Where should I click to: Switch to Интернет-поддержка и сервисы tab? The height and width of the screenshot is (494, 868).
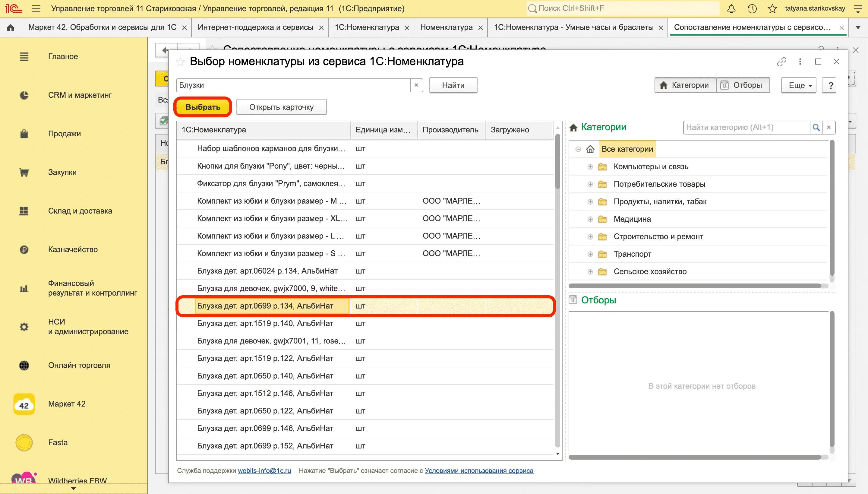tap(255, 27)
